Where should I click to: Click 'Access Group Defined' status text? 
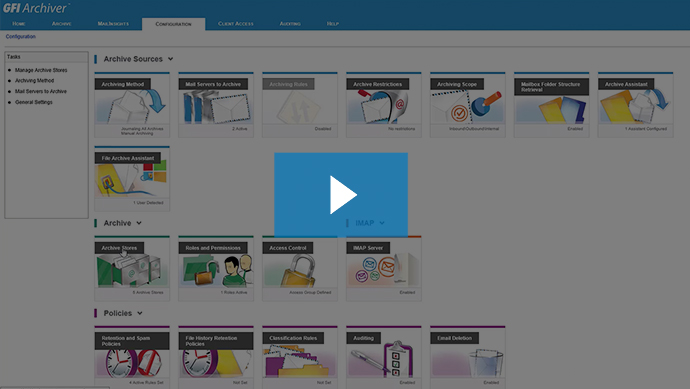(310, 293)
